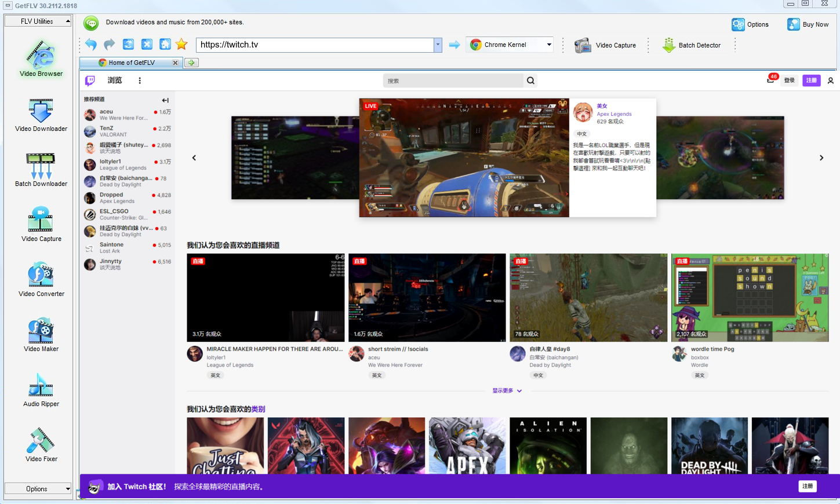Open the loltyler1 live stream thumbnail
The height and width of the screenshot is (504, 840).
[266, 298]
